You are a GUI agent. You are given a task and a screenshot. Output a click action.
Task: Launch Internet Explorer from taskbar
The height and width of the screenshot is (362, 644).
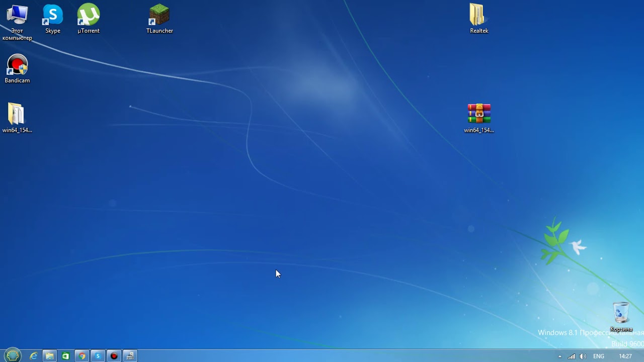(x=33, y=356)
